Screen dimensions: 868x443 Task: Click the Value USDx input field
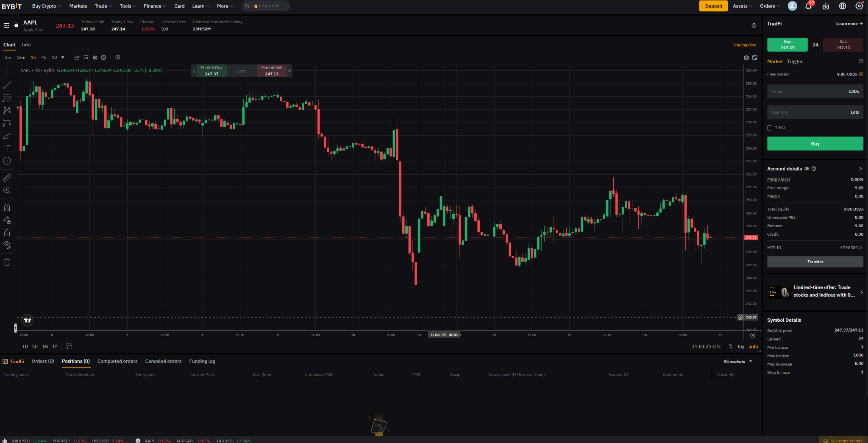(815, 91)
